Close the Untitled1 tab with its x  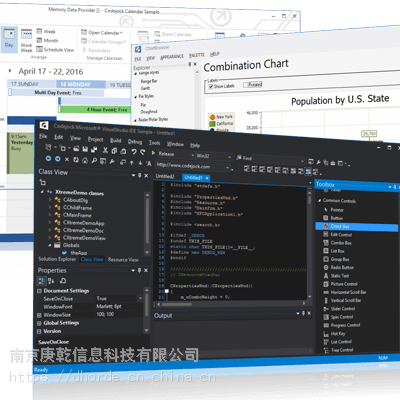click(x=207, y=178)
